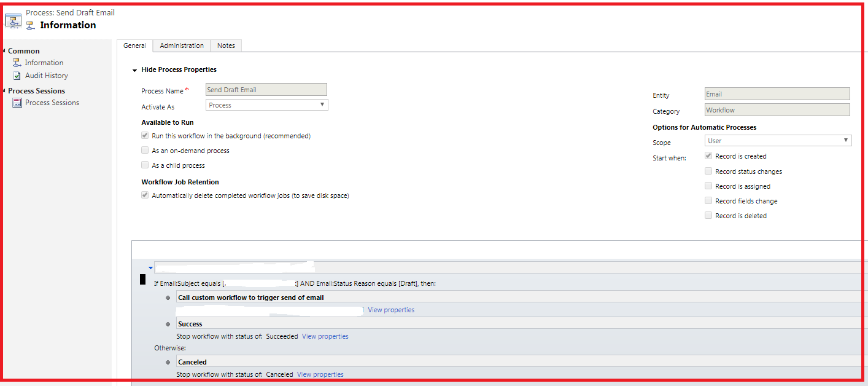The width and height of the screenshot is (868, 386).
Task: Uncheck 'Automatically delete completed workflow jobs'
Action: 145,195
